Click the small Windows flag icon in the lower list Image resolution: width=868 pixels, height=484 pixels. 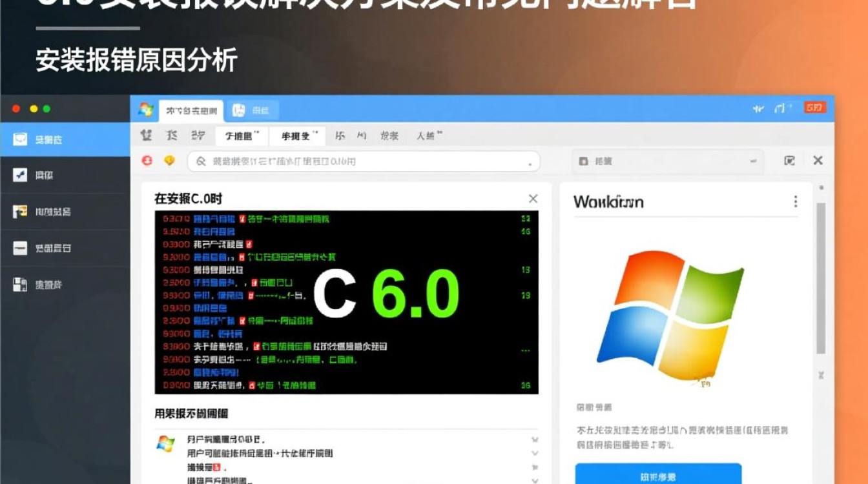(166, 443)
